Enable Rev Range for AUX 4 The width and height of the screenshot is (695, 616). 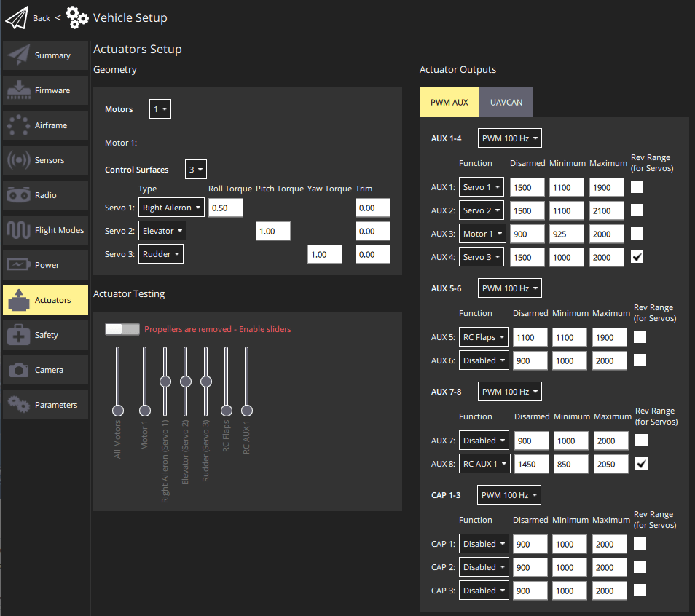637,256
